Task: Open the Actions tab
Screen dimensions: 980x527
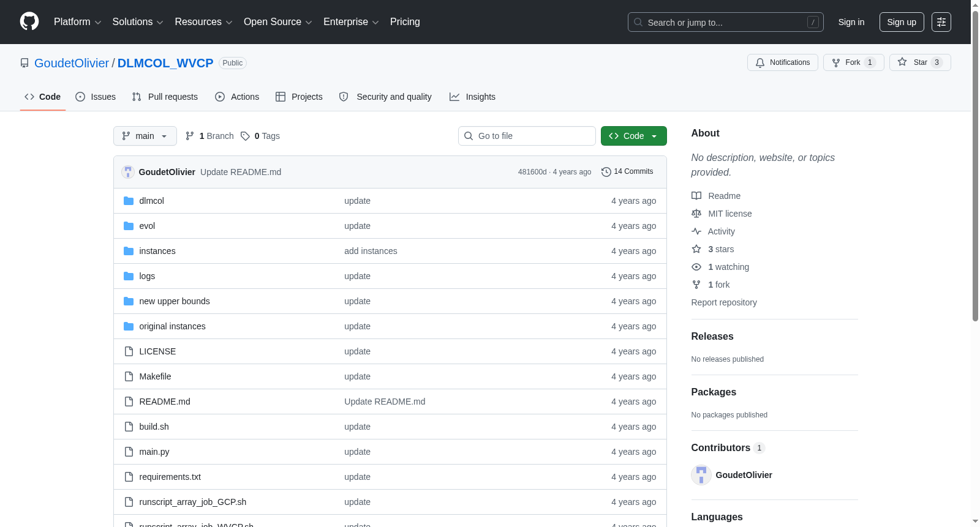Action: [x=237, y=97]
